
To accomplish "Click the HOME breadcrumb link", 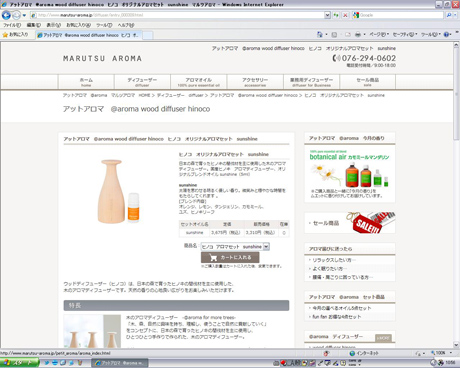I will [144, 95].
